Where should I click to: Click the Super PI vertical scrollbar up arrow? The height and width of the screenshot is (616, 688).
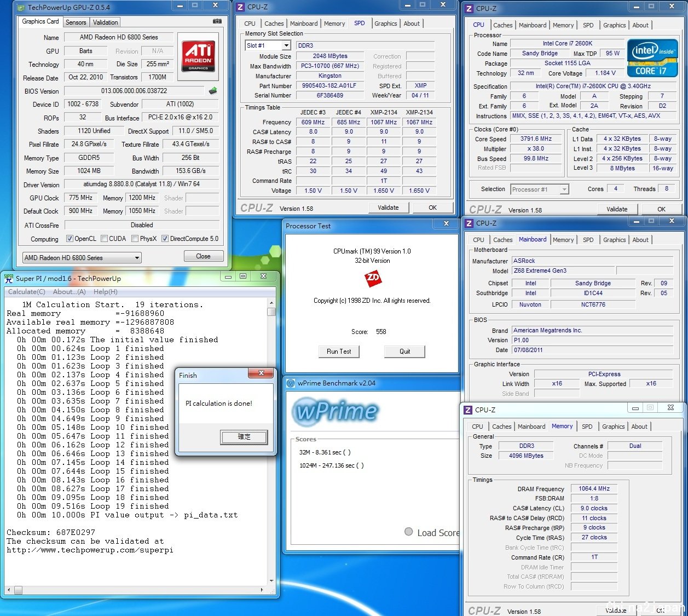pos(271,303)
